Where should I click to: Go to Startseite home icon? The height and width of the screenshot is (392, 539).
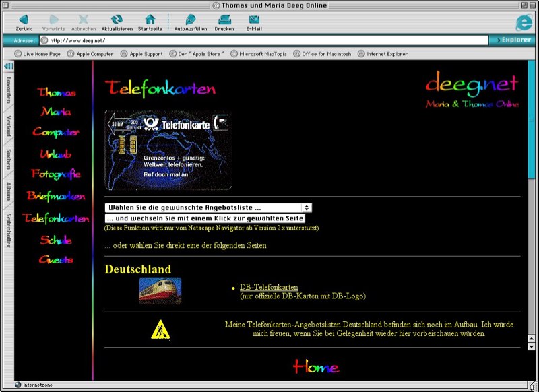(x=150, y=20)
